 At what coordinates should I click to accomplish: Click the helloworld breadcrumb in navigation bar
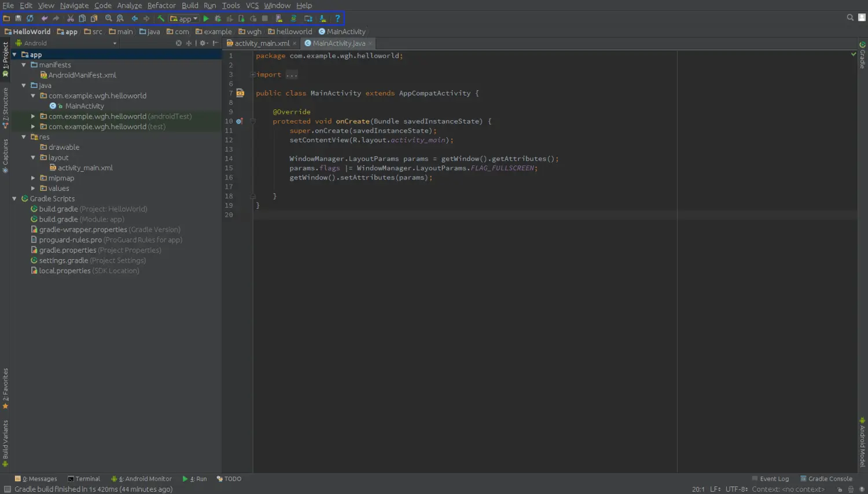pyautogui.click(x=290, y=32)
